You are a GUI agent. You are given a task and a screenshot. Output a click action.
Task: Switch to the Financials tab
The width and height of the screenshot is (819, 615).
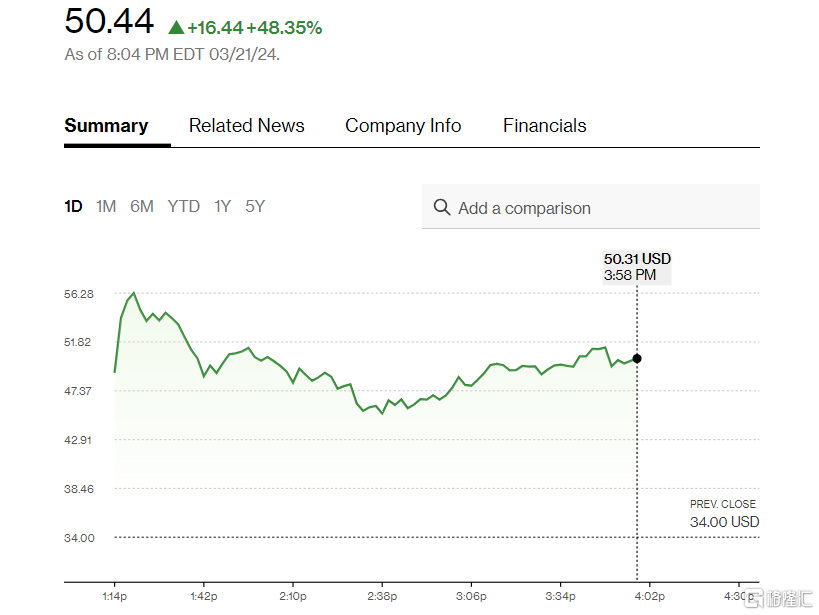click(544, 126)
